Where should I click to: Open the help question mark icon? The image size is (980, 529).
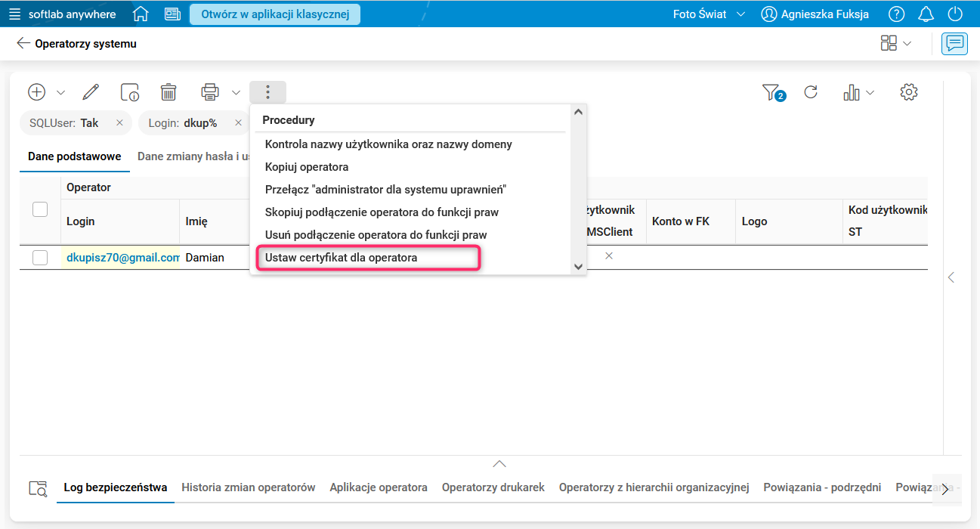coord(896,14)
